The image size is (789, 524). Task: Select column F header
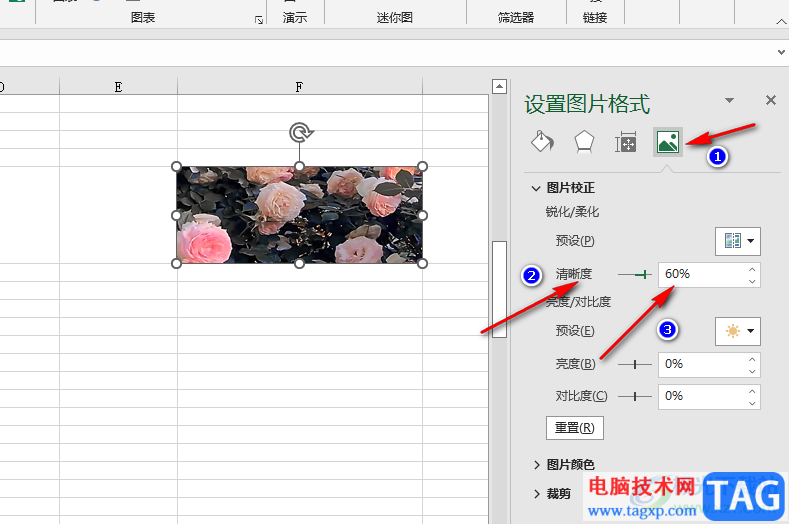tap(299, 87)
